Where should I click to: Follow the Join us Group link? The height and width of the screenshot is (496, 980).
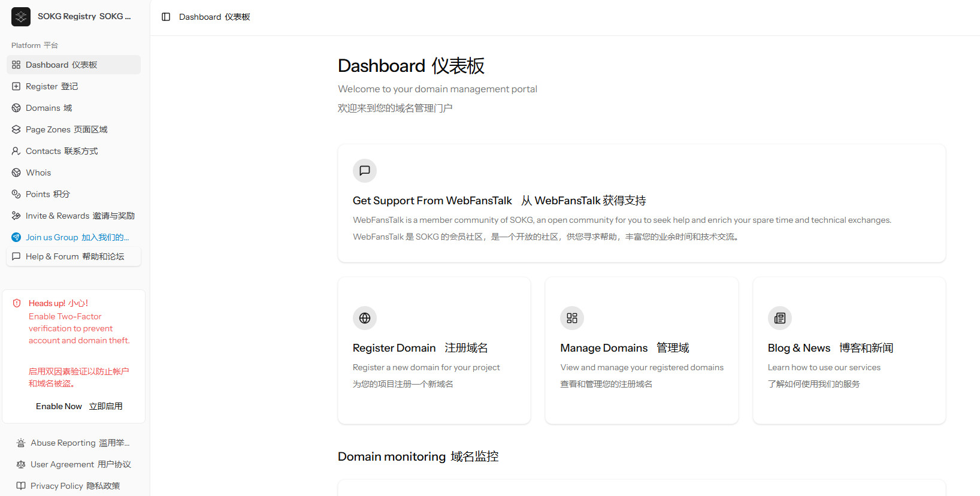point(74,237)
